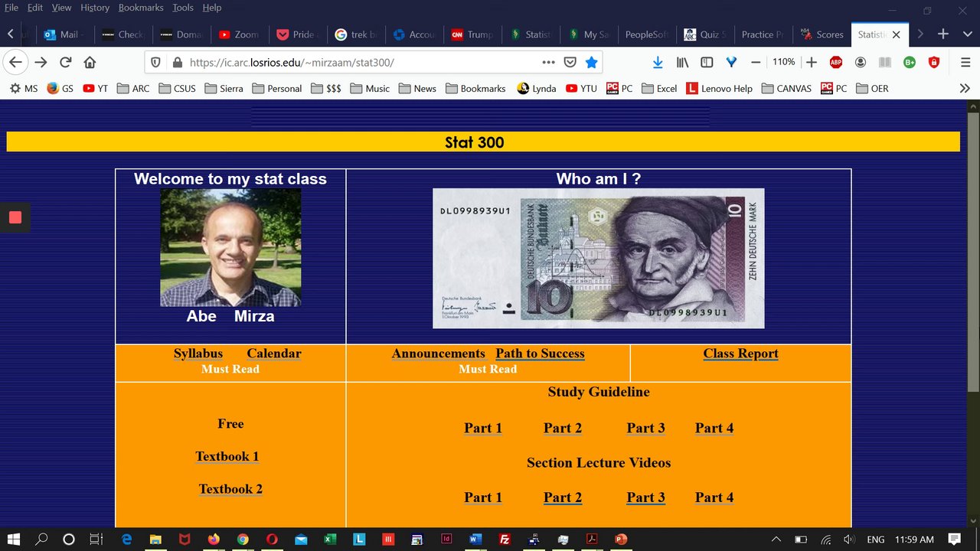Open the tracking protection shield icon
Viewport: 980px width, 551px height.
155,62
